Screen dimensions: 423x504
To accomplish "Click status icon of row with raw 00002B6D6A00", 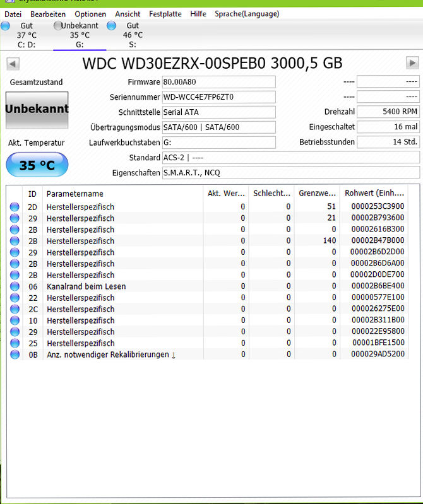I will click(15, 264).
